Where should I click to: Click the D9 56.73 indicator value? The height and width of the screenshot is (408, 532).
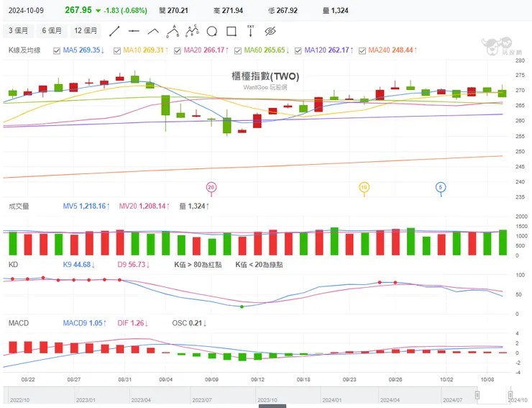133,265
